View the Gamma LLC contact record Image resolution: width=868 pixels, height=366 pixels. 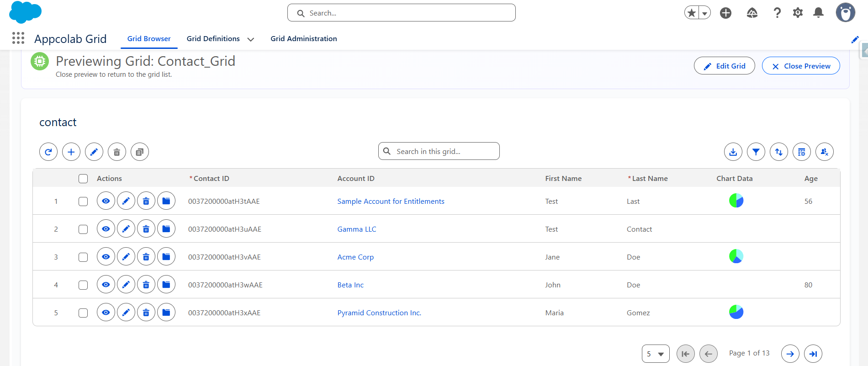(x=106, y=229)
